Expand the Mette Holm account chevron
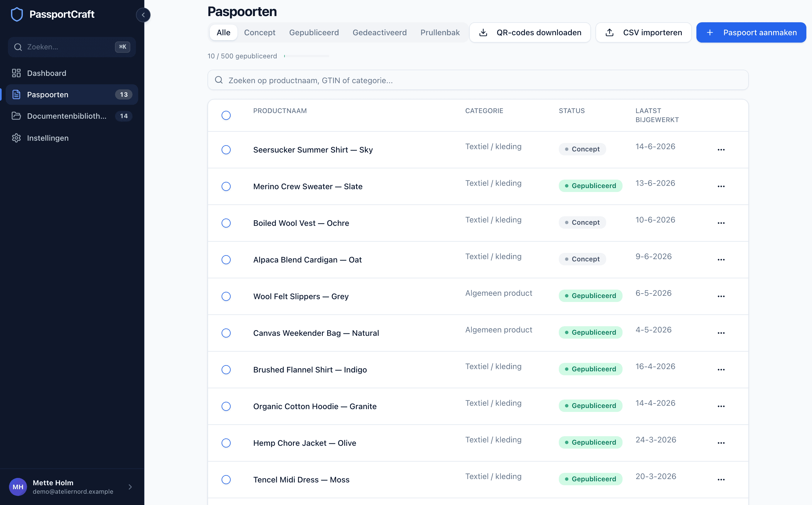This screenshot has width=812, height=505. (x=130, y=487)
